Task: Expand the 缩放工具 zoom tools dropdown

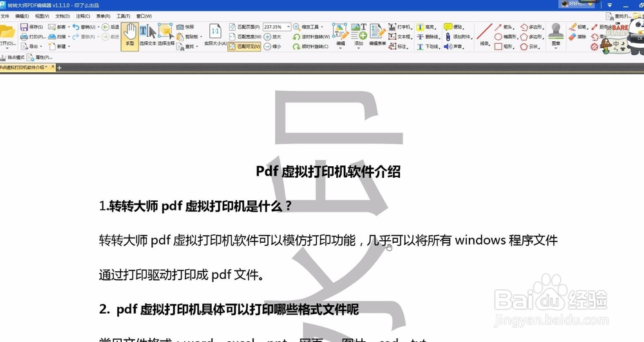Action: click(x=323, y=26)
